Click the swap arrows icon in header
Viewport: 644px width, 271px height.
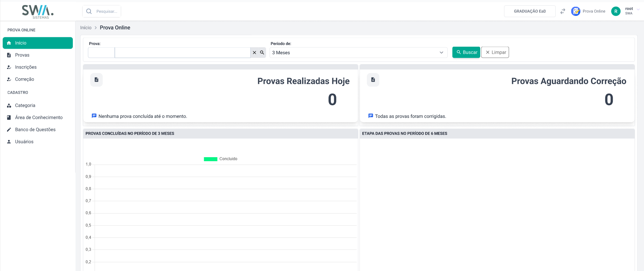pos(563,11)
